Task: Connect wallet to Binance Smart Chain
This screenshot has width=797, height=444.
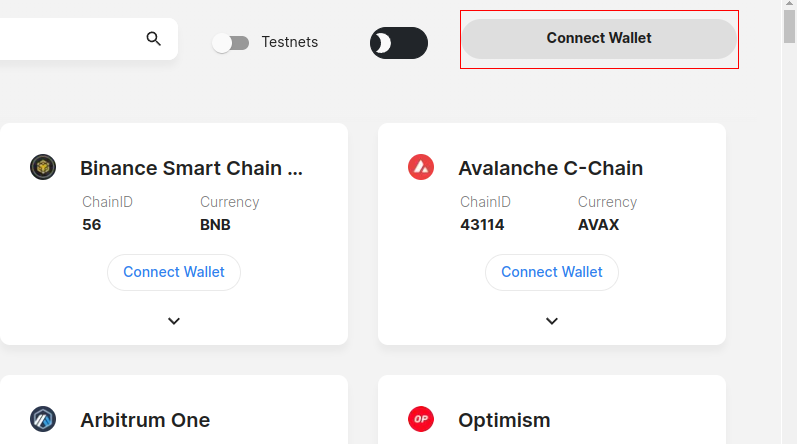Action: coord(174,272)
